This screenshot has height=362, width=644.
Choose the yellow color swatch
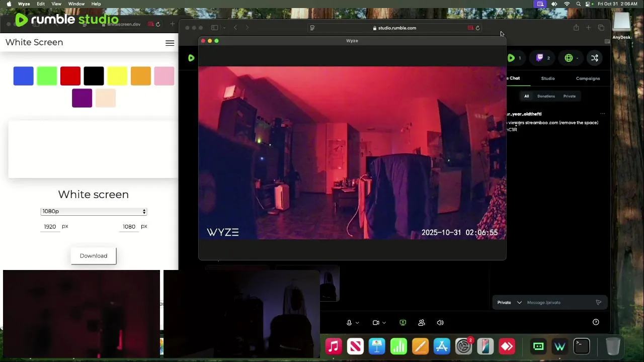point(117,76)
